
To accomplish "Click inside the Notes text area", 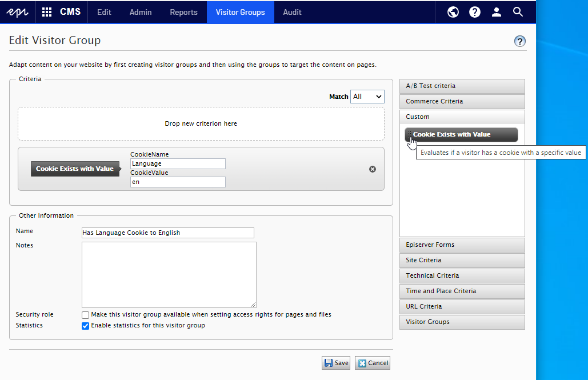I will (169, 275).
